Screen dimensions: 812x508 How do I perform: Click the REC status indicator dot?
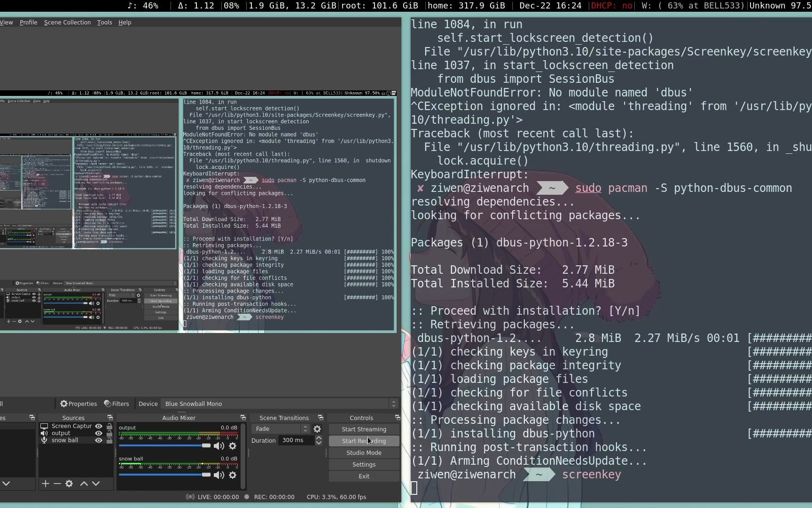(246, 497)
